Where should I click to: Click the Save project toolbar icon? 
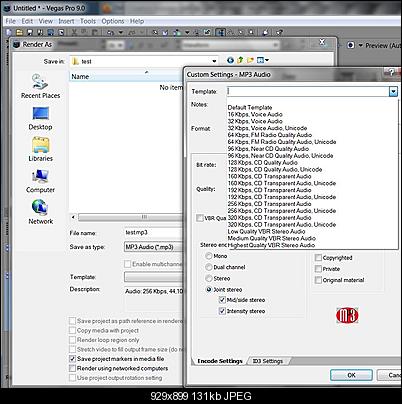[30, 32]
